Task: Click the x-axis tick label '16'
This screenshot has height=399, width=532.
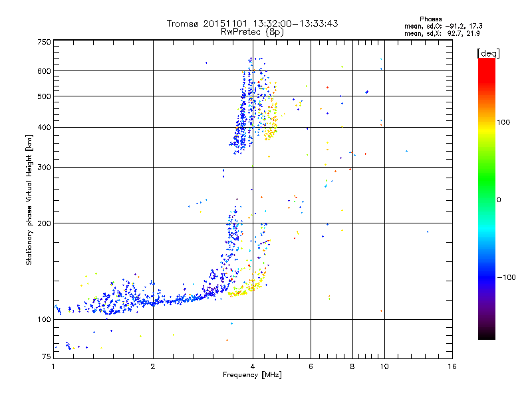Action: point(452,366)
